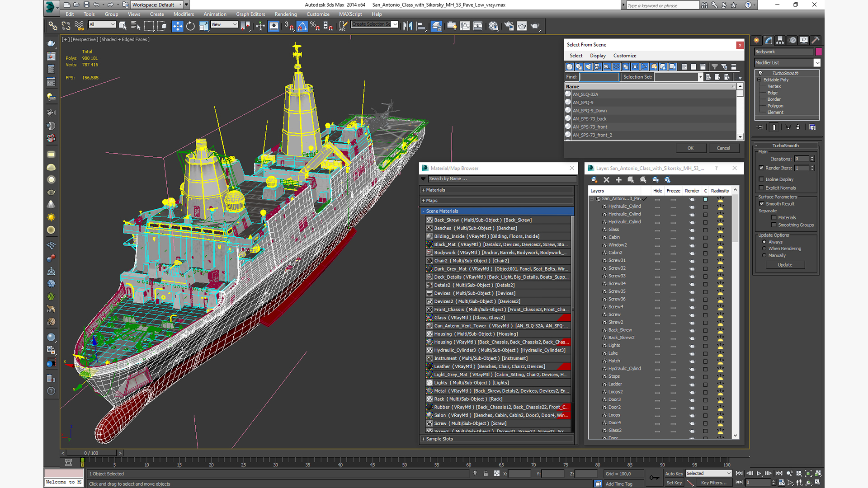
Task: Open the Curve Editor icon
Action: tap(465, 26)
